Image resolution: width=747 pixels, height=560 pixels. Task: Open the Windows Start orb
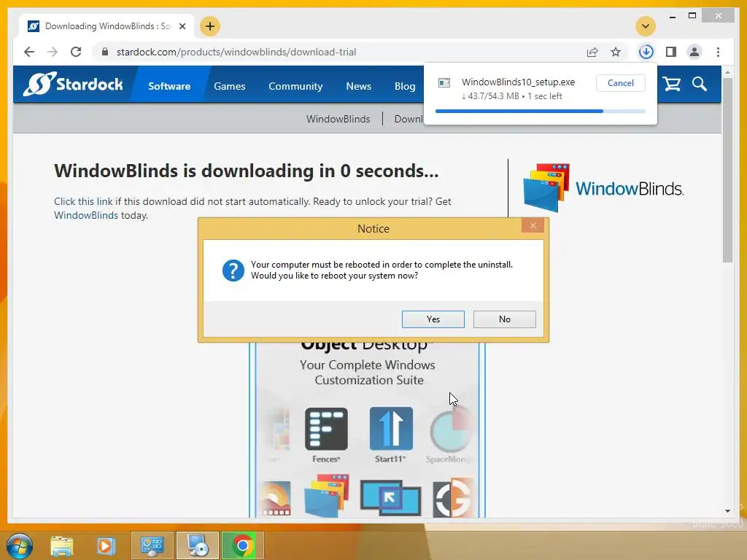coord(20,545)
